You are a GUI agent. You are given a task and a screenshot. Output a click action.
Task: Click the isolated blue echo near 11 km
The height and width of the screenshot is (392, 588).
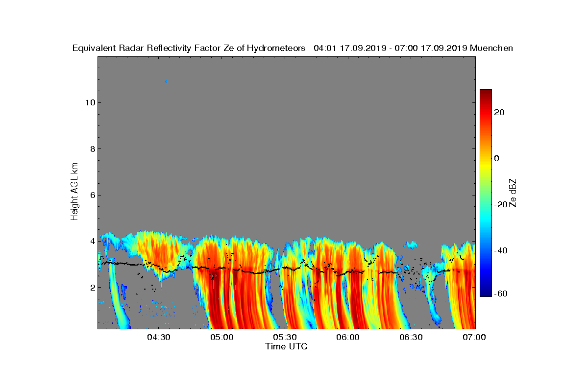[x=166, y=81]
